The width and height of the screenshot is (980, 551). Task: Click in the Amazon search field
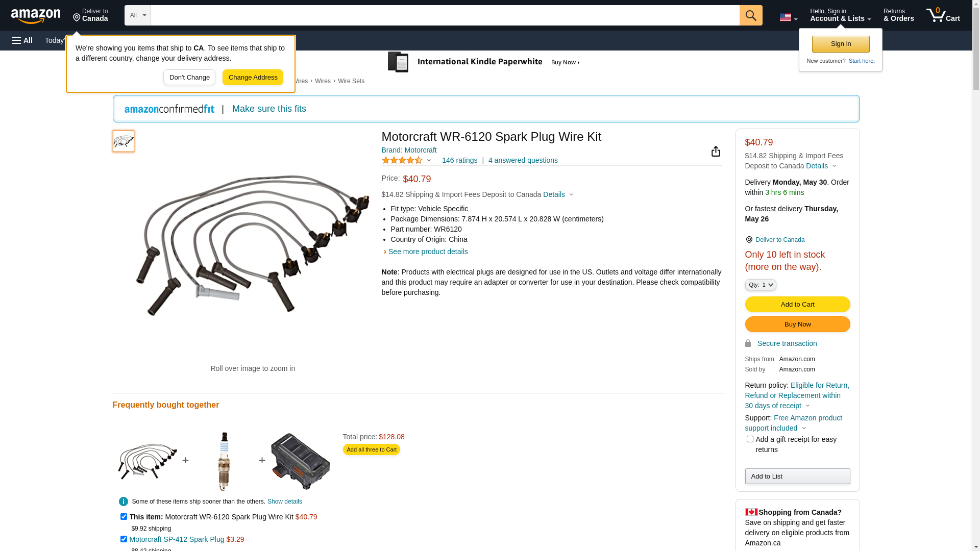tap(445, 15)
